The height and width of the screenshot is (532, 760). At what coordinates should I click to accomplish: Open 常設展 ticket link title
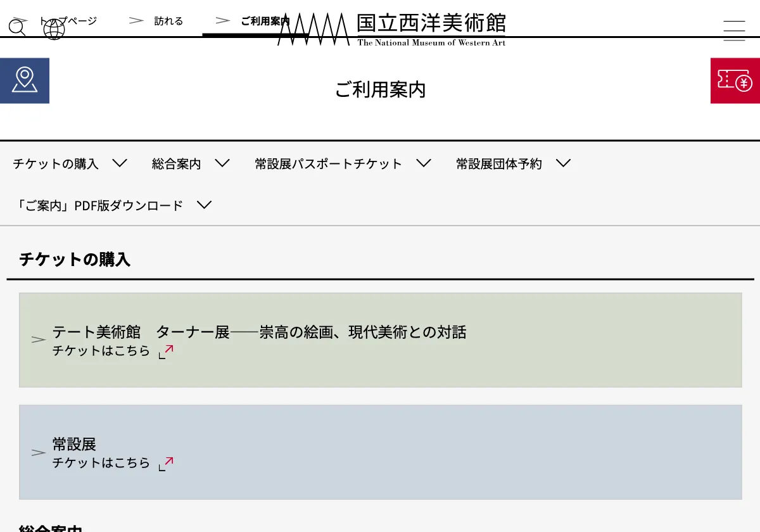(x=74, y=444)
